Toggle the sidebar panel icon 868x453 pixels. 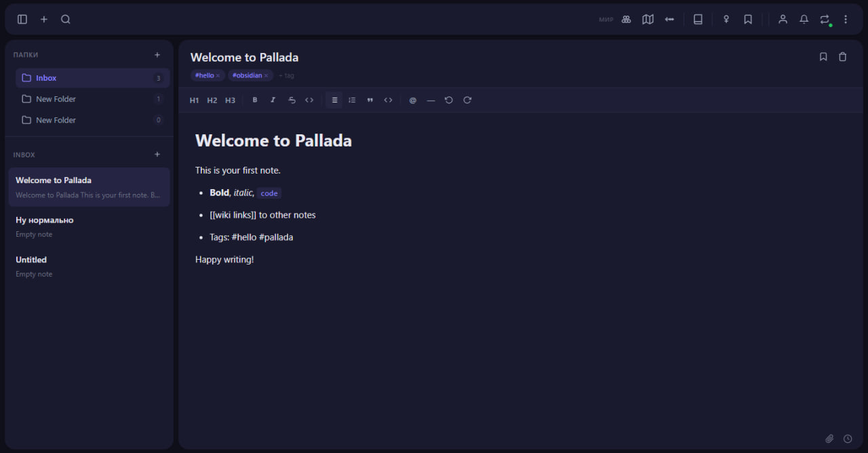(22, 20)
